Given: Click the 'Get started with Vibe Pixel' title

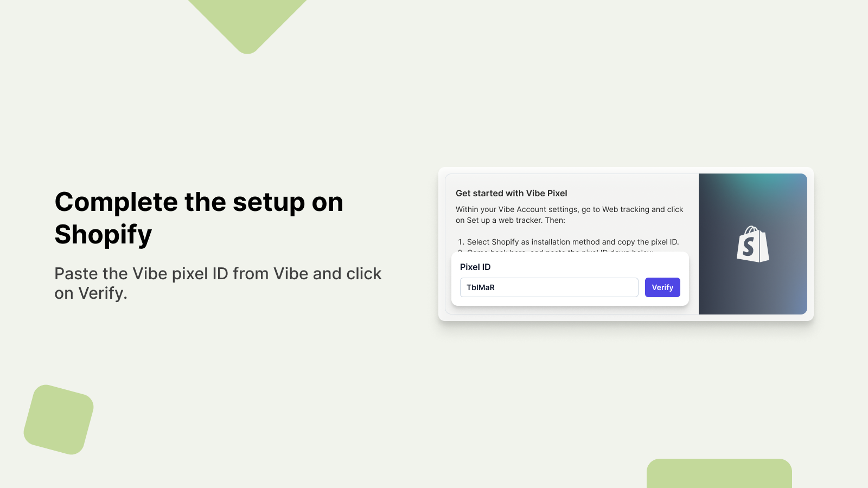Looking at the screenshot, I should click(x=512, y=193).
